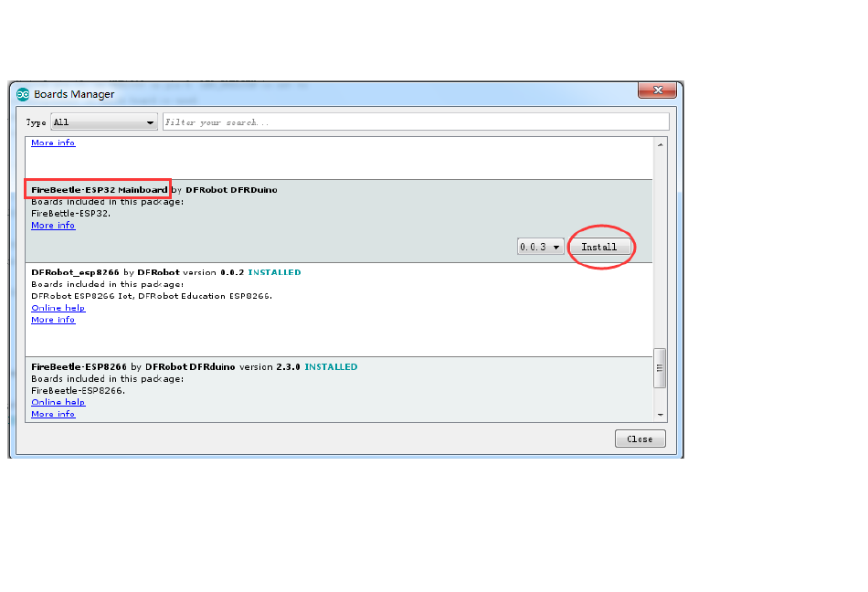
Task: Open Online help for FireBeetle-ESP8266
Action: [x=58, y=402]
